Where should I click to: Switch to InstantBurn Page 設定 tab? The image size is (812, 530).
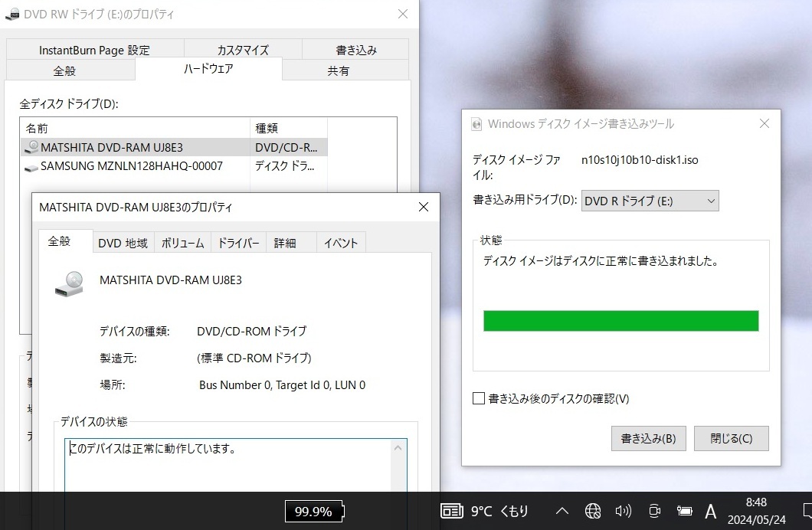pyautogui.click(x=95, y=50)
